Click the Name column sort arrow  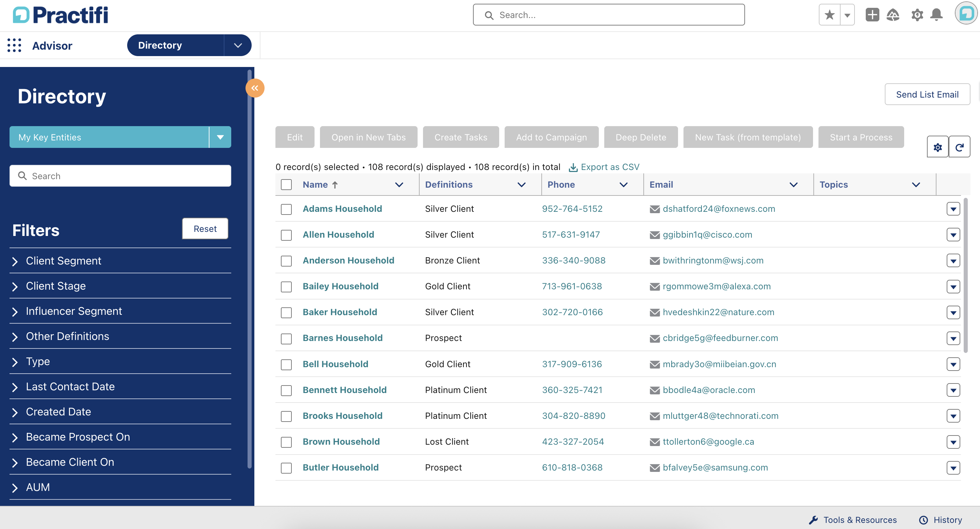click(335, 185)
